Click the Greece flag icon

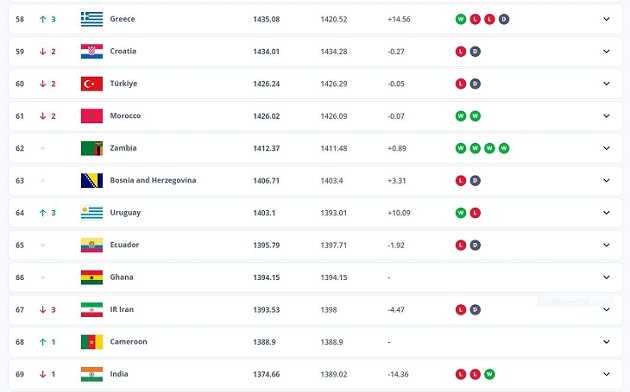tap(92, 19)
